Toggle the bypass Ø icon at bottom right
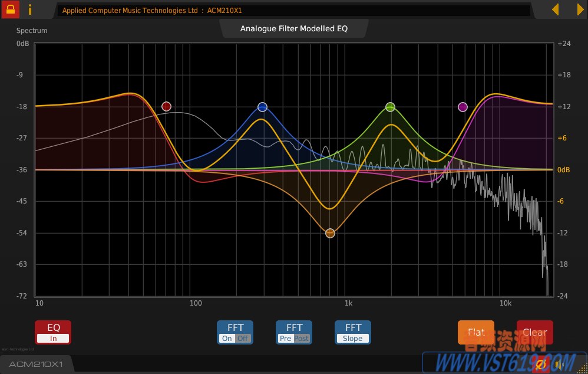 click(x=540, y=364)
